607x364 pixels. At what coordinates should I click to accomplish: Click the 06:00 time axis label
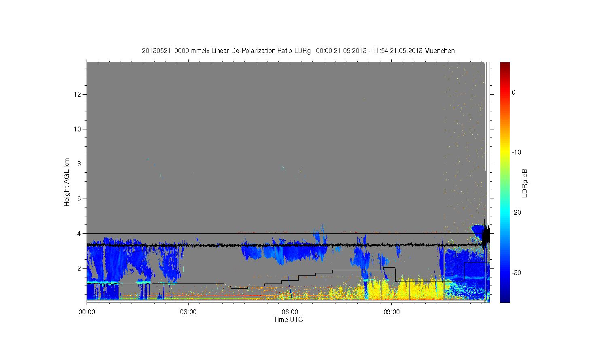290,312
